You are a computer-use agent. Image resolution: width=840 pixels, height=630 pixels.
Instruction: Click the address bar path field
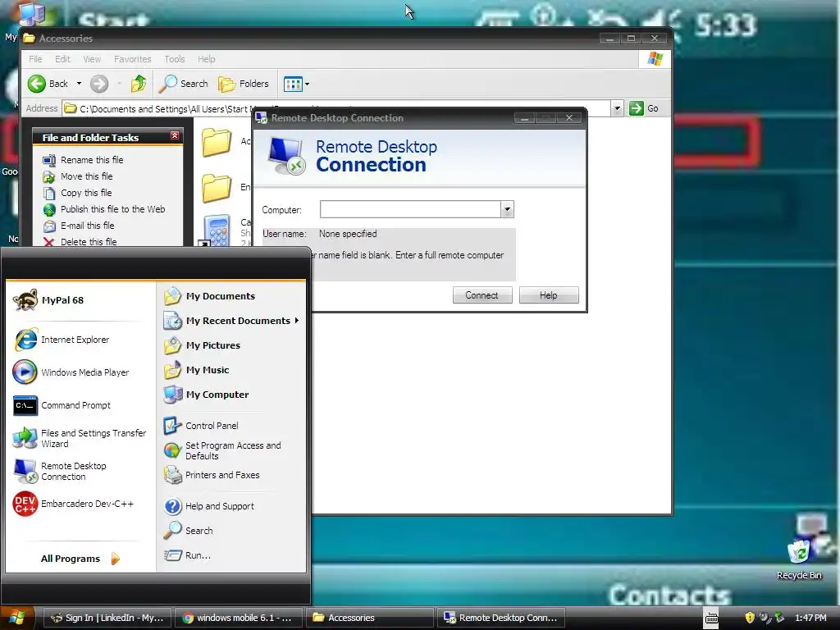337,109
